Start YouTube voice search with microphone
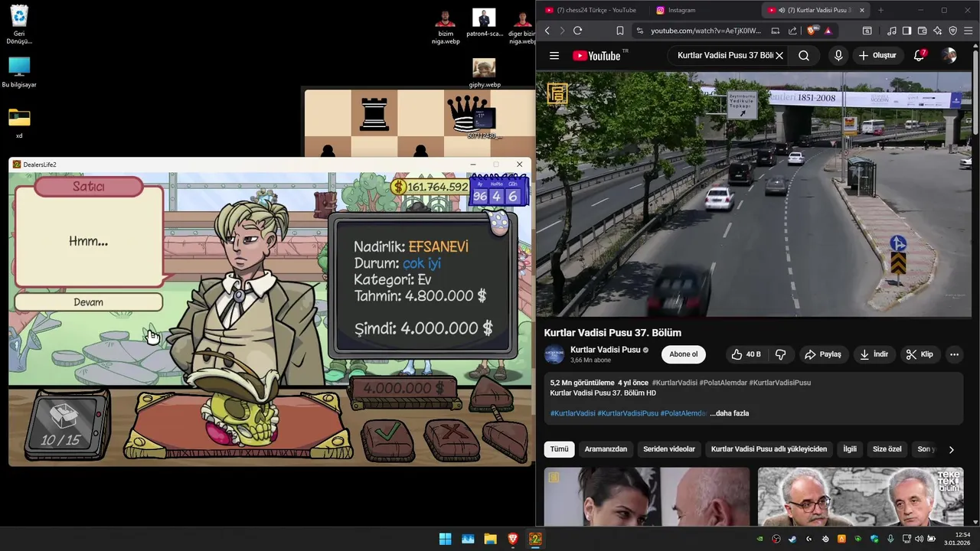 (x=838, y=56)
